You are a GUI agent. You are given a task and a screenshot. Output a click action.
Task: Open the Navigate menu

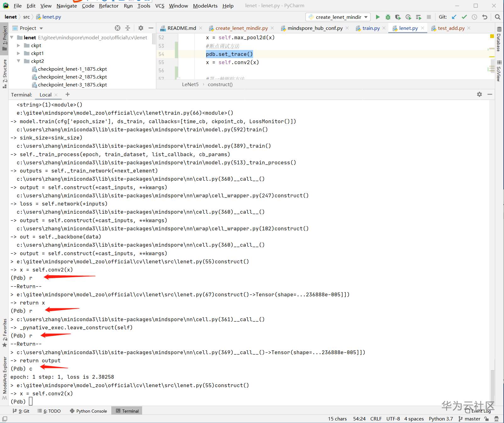click(67, 6)
